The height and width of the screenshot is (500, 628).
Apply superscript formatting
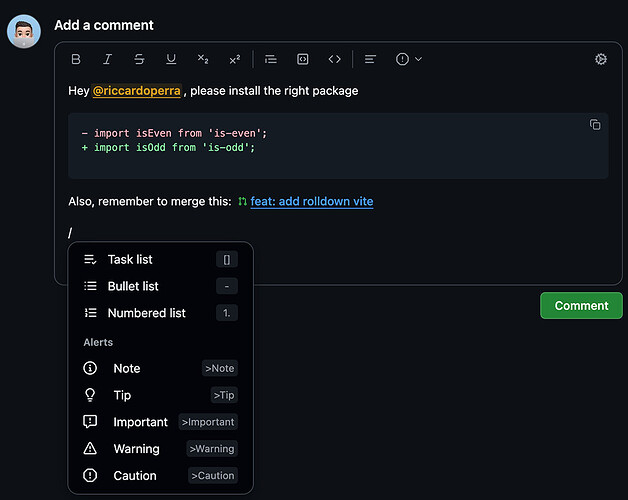click(234, 59)
